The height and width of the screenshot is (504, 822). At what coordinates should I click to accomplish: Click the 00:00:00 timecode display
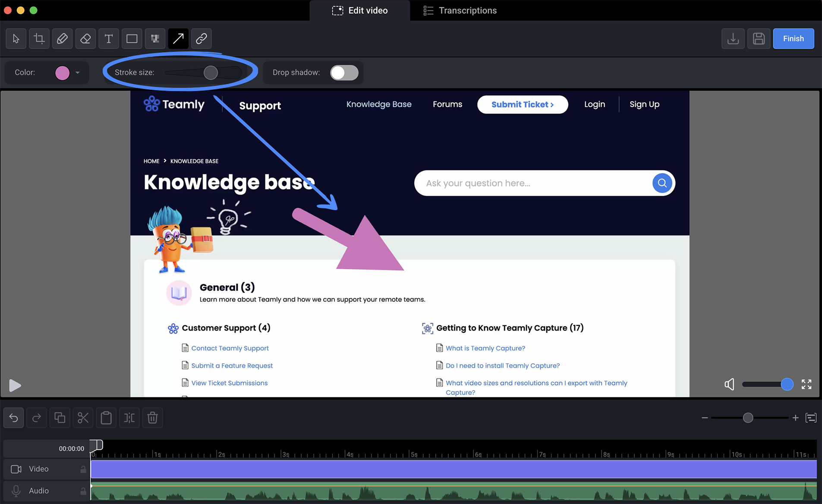click(x=71, y=449)
